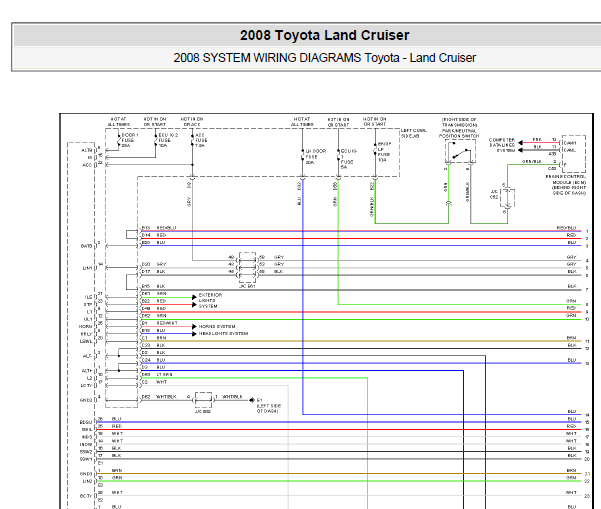This screenshot has height=509, width=601.
Task: Click the GND2 terminal label
Action: [x=86, y=400]
